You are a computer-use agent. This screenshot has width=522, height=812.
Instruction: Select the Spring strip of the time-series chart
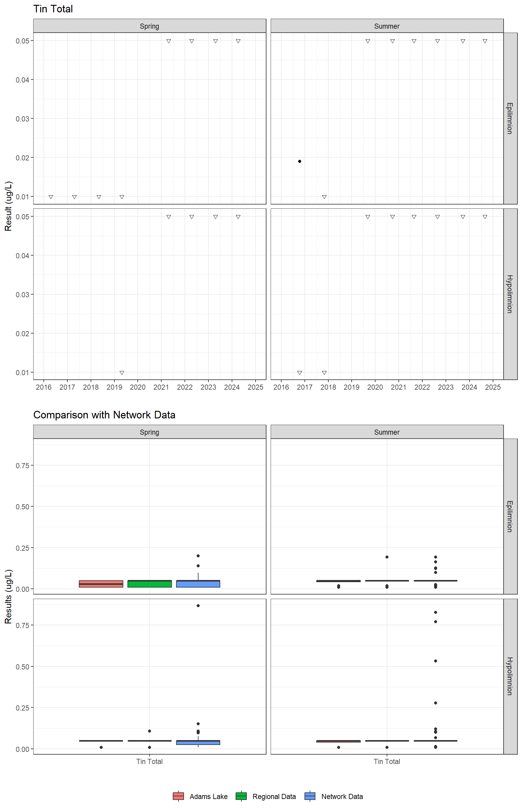(150, 26)
